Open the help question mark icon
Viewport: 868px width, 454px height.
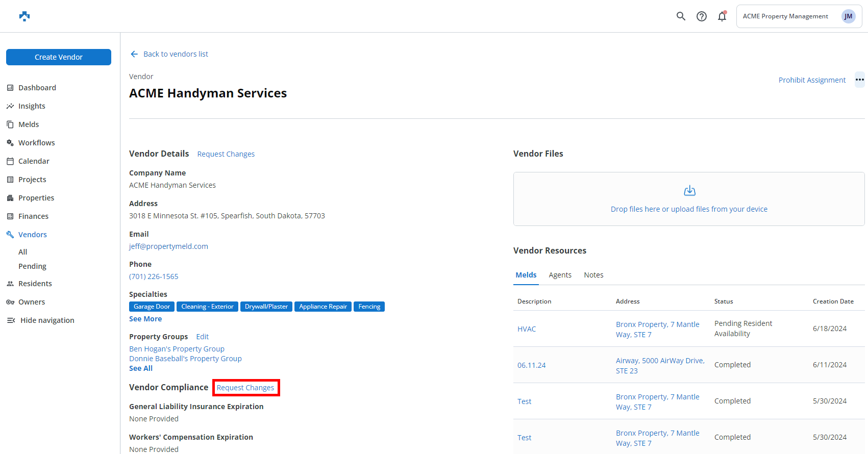click(x=702, y=16)
